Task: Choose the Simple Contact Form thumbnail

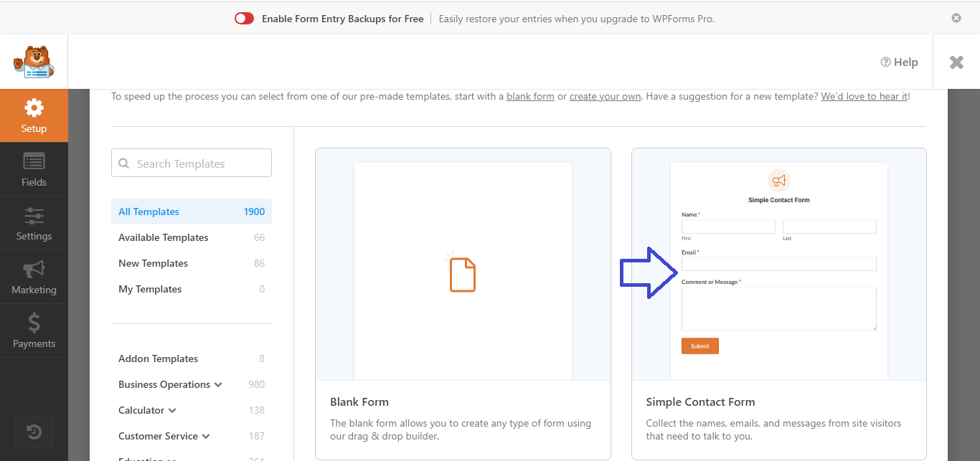Action: pos(778,265)
